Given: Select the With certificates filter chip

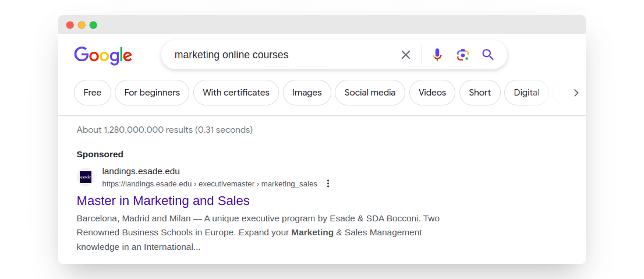Looking at the screenshot, I should [x=236, y=93].
